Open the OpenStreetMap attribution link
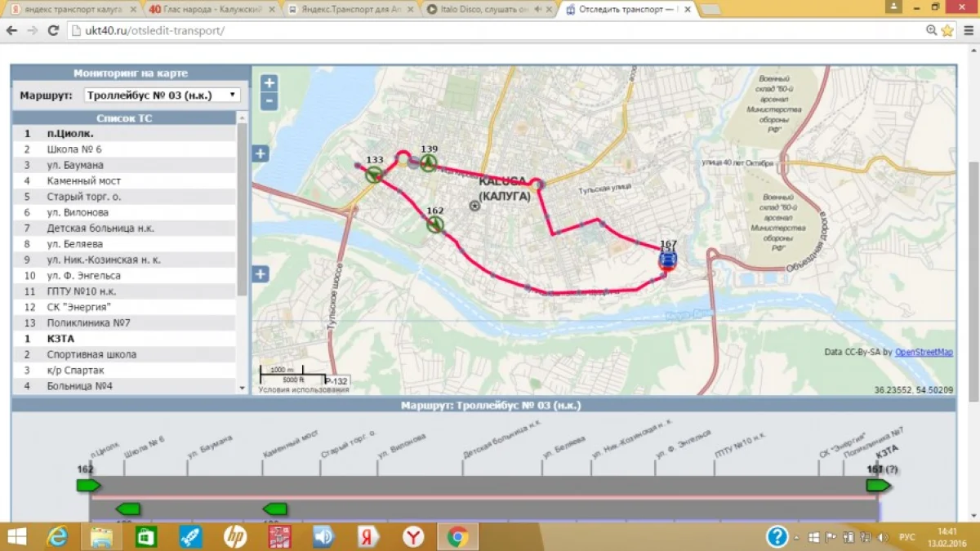The width and height of the screenshot is (980, 551). (x=924, y=353)
